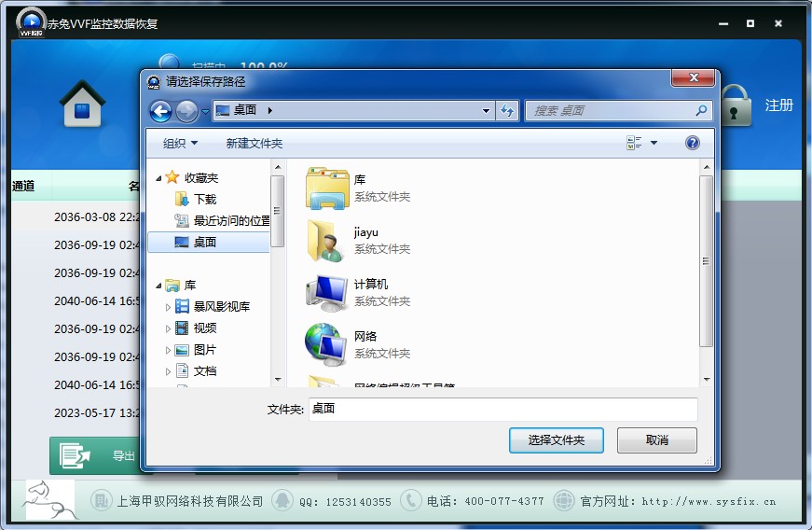Select the 网络 network item
Screen dimensions: 812x530
pos(326,344)
